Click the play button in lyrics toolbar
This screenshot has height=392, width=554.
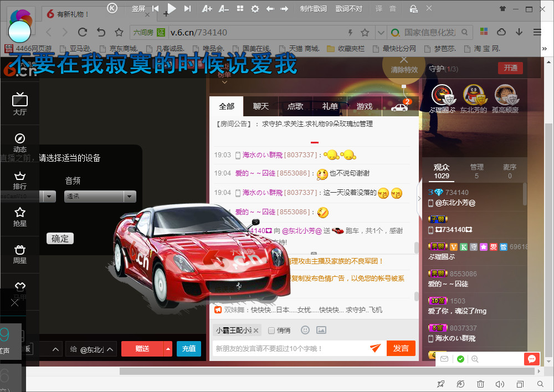click(x=172, y=8)
